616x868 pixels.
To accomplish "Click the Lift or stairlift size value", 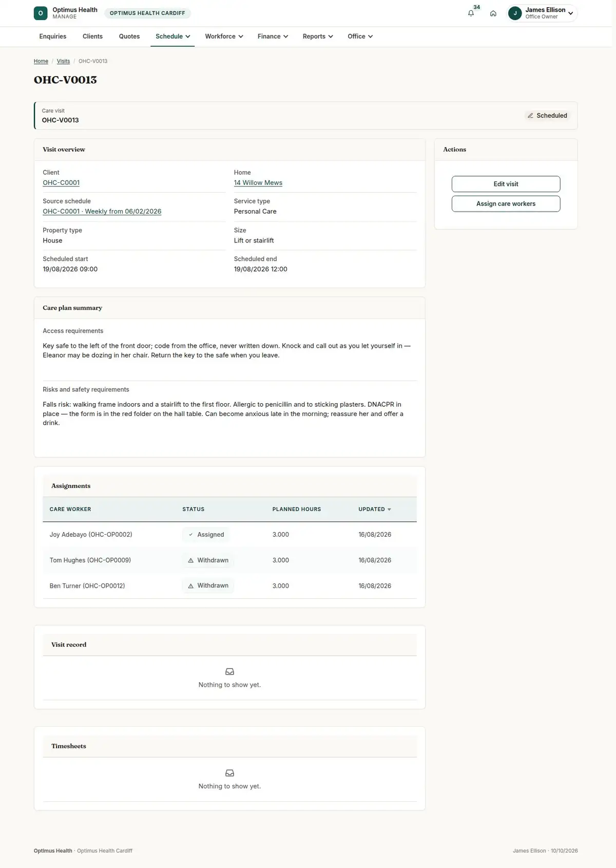I will 254,240.
